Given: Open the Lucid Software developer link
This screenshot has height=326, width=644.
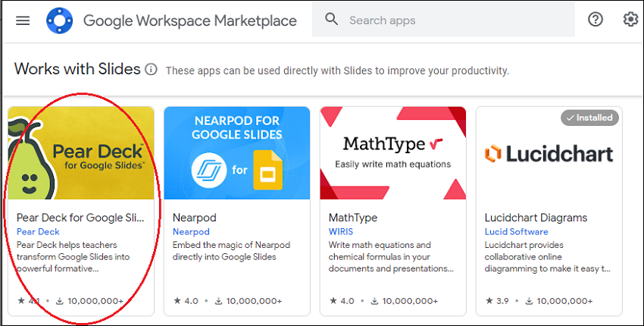Looking at the screenshot, I should 516,232.
